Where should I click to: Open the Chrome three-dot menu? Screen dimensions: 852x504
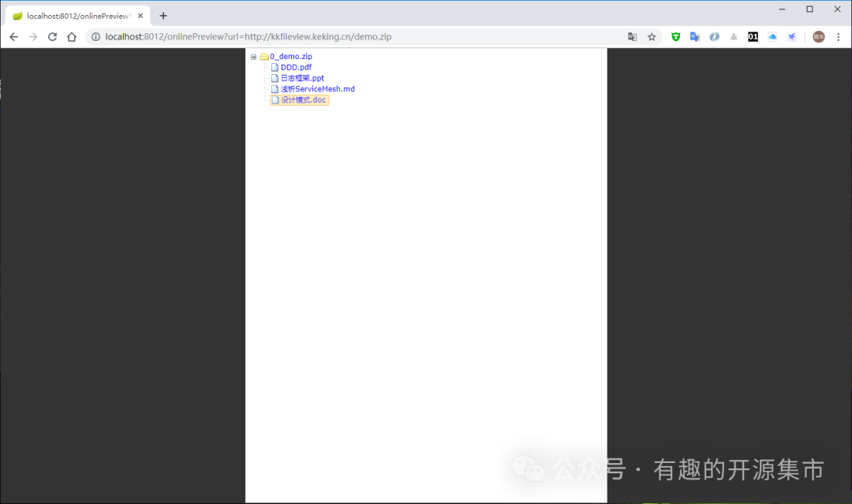click(x=839, y=37)
